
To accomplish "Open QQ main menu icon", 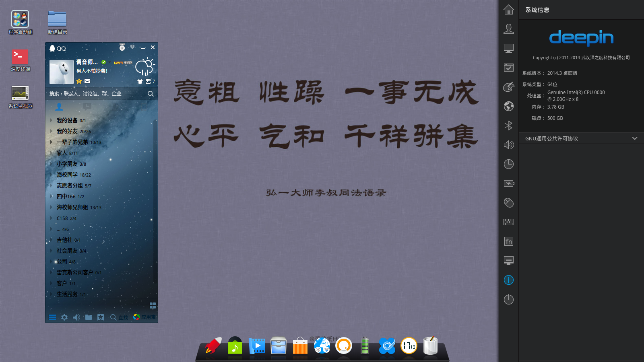I will coord(52,317).
